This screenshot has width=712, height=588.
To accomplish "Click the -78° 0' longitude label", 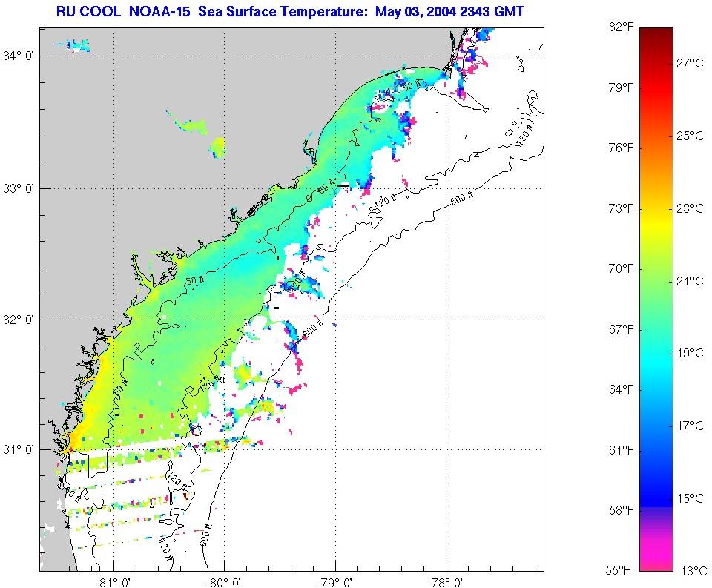I will pyautogui.click(x=446, y=582).
